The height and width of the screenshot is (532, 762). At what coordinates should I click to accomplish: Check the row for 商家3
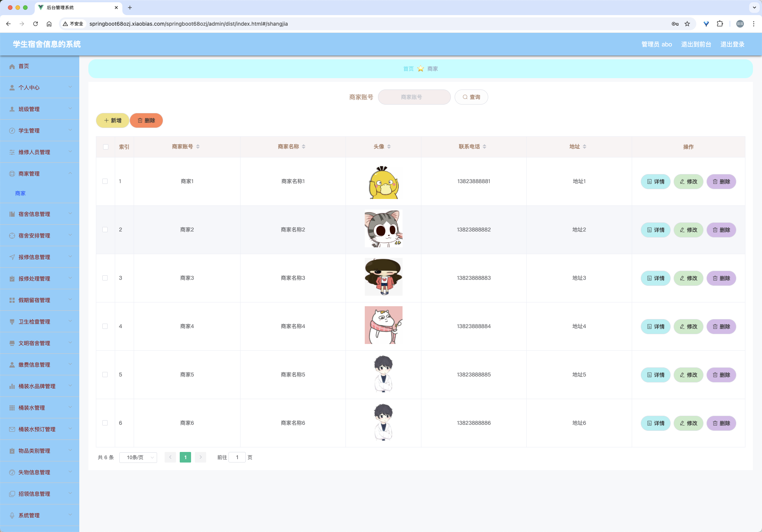[x=105, y=278]
